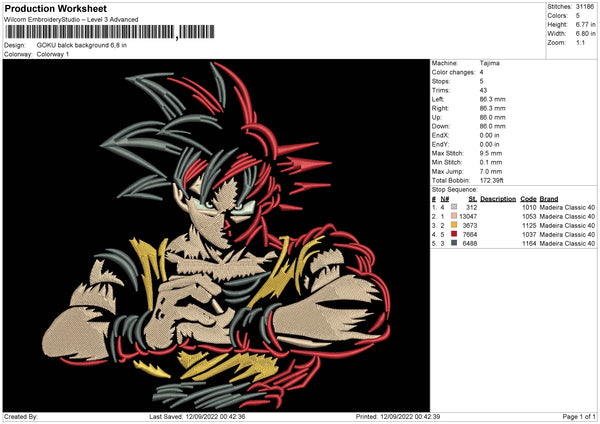The height and width of the screenshot is (424, 600).
Task: Click the 'Stop Sequence:' label
Action: (x=455, y=190)
